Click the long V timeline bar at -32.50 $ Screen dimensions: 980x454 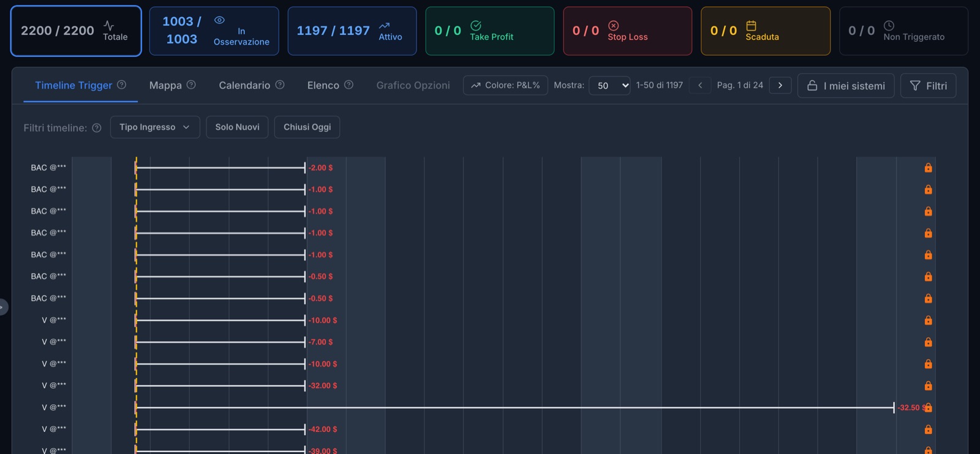(x=514, y=407)
